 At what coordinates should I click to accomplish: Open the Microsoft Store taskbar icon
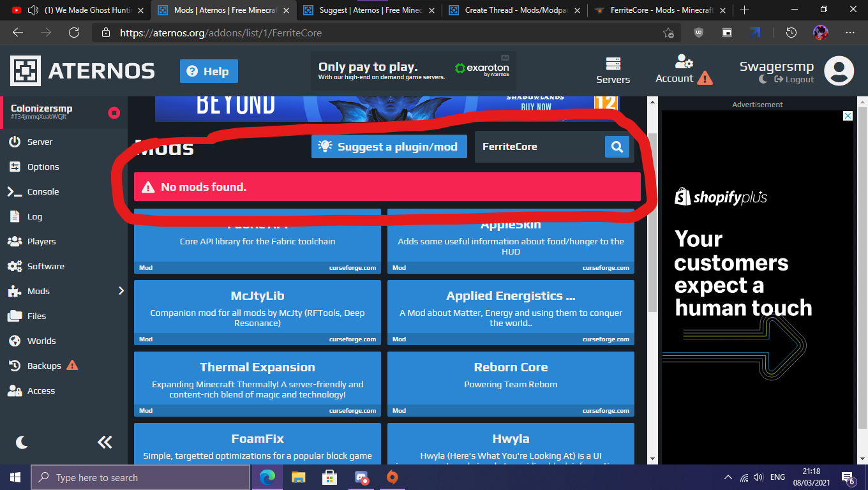[329, 477]
